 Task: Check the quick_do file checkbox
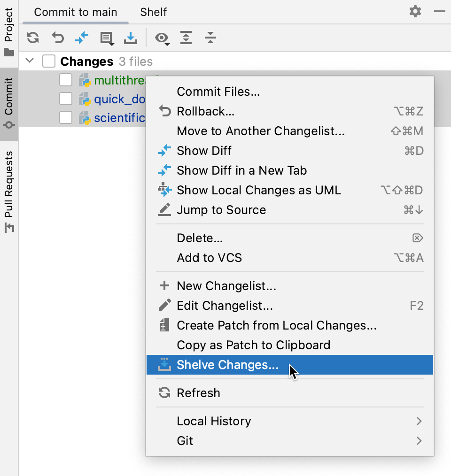(x=65, y=99)
